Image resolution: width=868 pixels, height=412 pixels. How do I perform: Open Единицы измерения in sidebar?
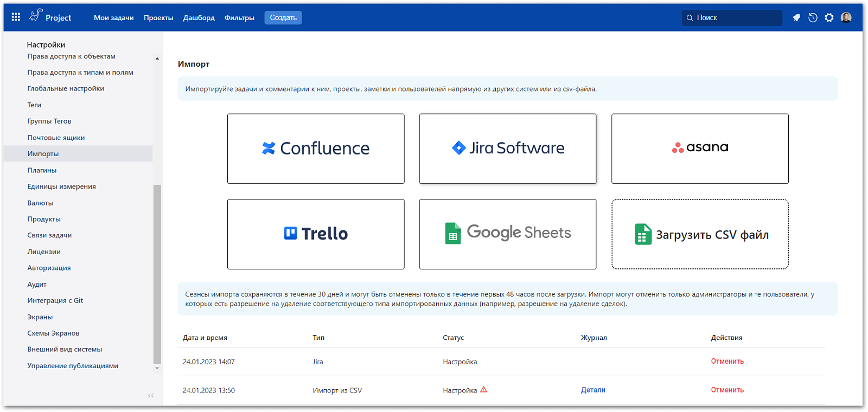(x=61, y=186)
